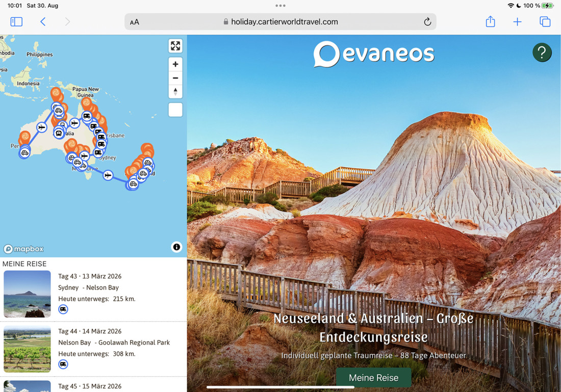Open a new Safari tab
The image size is (561, 392).
[x=517, y=21]
